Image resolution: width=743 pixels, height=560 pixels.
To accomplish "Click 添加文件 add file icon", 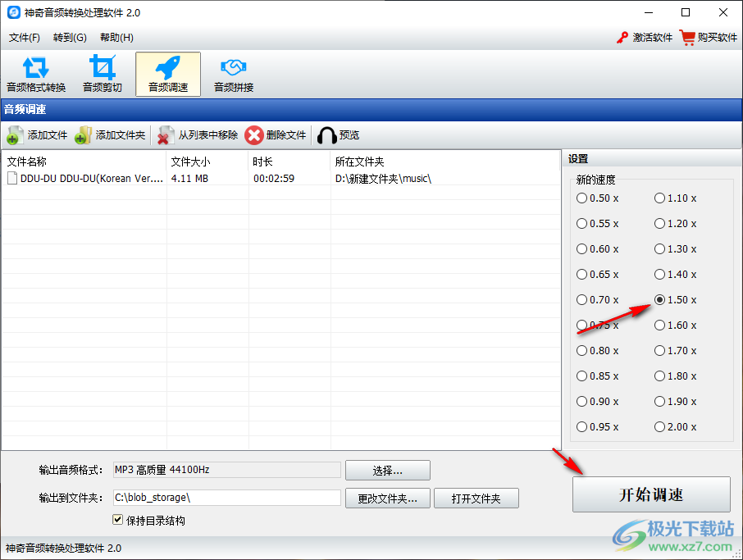I will pos(14,135).
